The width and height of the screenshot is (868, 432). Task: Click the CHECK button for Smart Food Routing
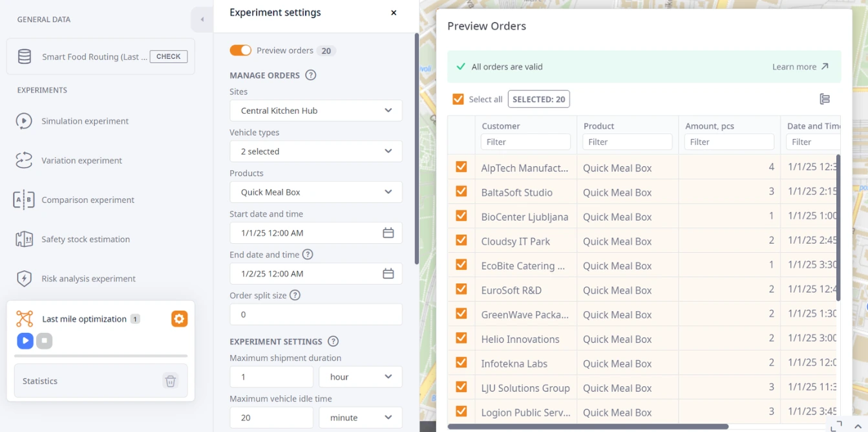click(x=168, y=56)
